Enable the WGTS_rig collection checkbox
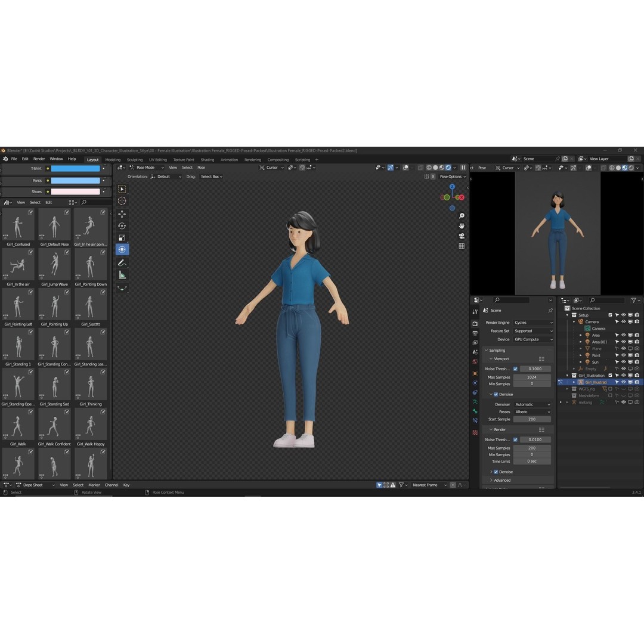 (611, 389)
